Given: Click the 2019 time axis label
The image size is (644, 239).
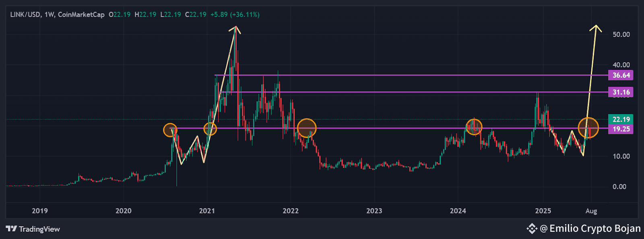Looking at the screenshot, I should 39,211.
